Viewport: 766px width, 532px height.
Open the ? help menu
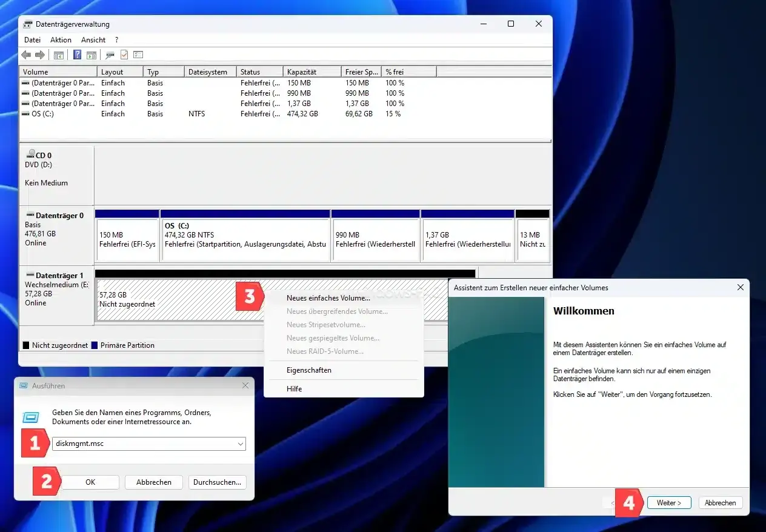117,39
